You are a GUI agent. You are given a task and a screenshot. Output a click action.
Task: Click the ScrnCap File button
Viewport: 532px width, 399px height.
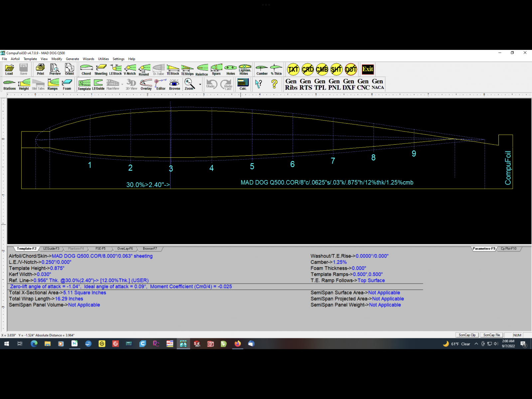click(x=492, y=335)
